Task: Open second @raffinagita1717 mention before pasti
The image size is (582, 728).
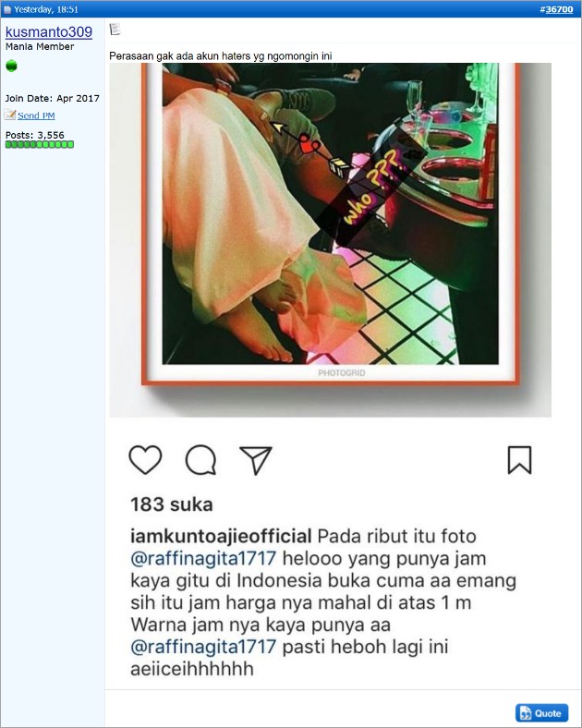Action: pos(203,647)
